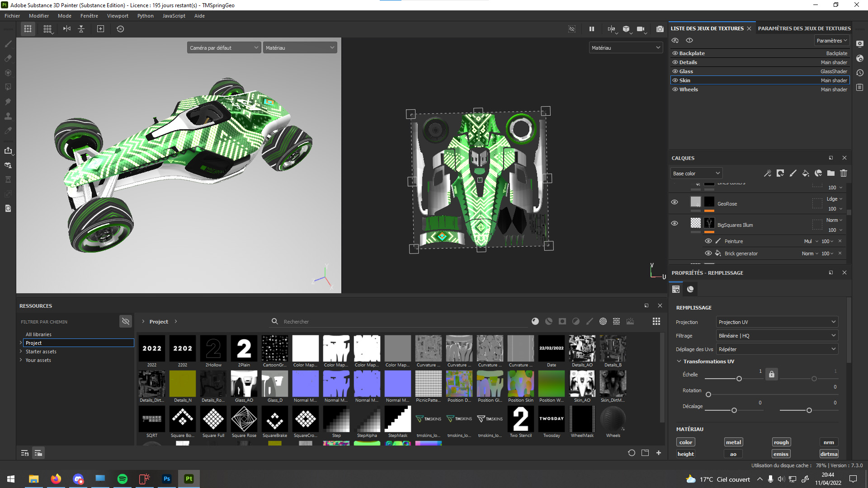This screenshot has width=868, height=488.
Task: Click the add folder layer icon
Action: point(831,174)
